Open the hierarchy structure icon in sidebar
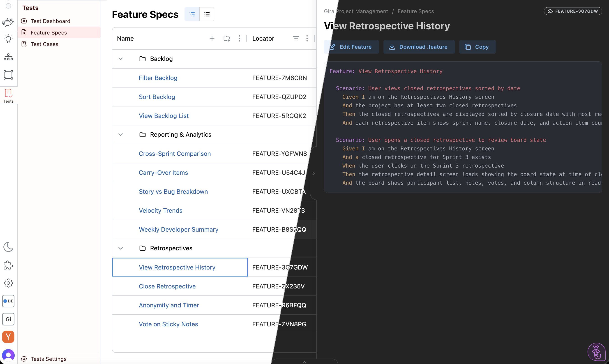Viewport: 609px width, 364px height. 8,57
